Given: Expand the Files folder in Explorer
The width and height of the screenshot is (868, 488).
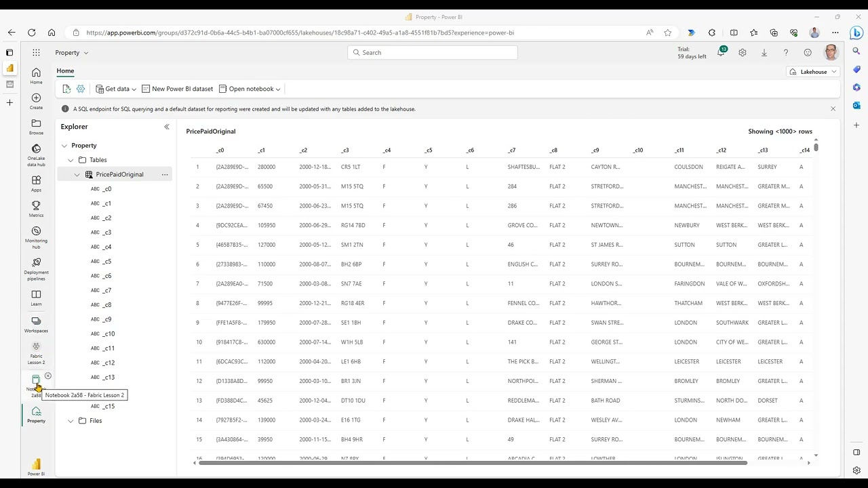Looking at the screenshot, I should point(71,421).
